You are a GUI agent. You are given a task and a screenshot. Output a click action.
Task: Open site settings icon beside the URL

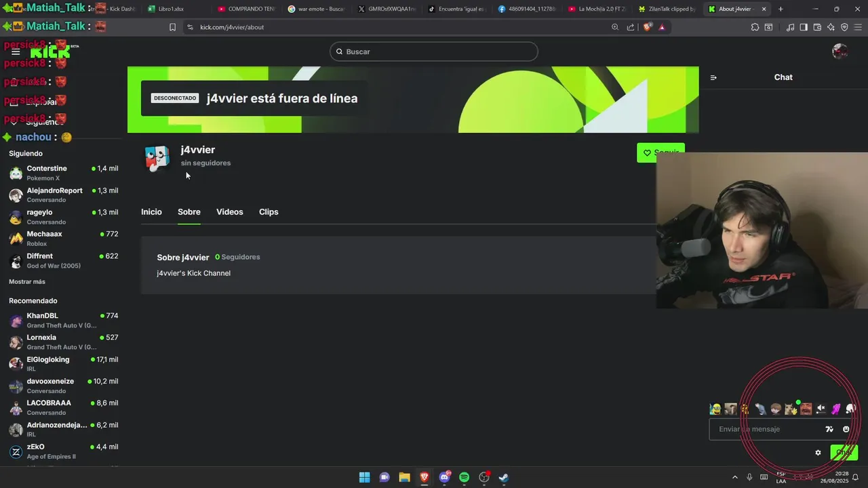click(190, 27)
